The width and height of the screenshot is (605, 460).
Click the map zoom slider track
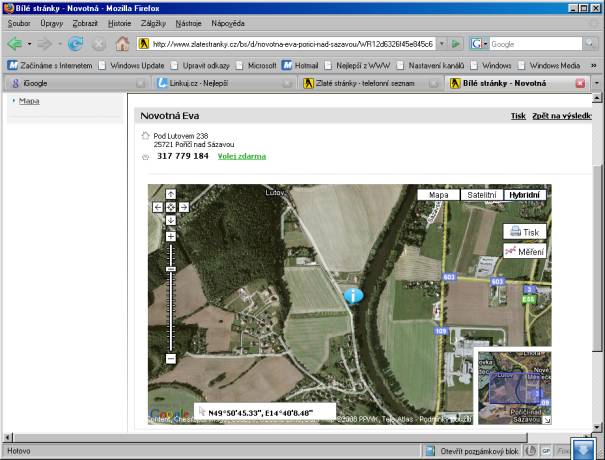pos(170,300)
